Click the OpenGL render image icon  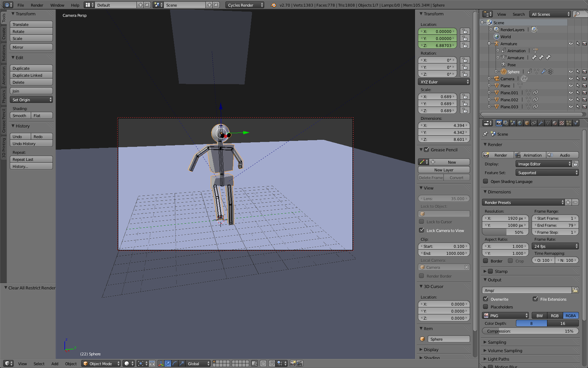(x=293, y=363)
